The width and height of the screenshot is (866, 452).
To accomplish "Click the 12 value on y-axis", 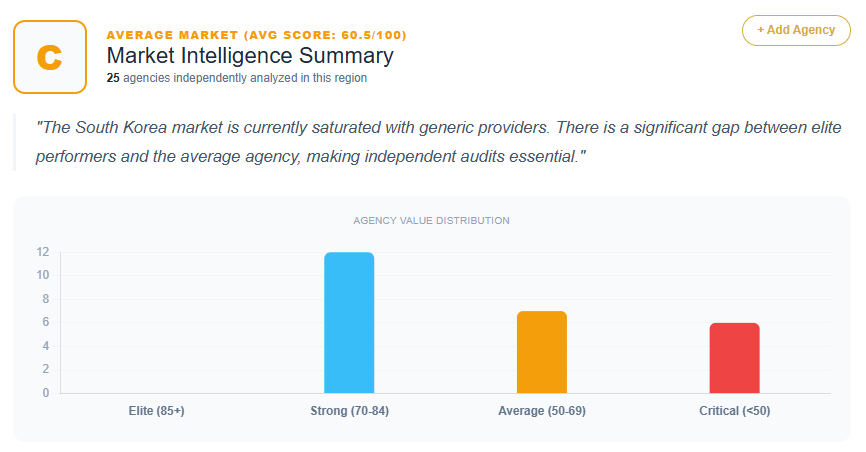I will [x=43, y=252].
